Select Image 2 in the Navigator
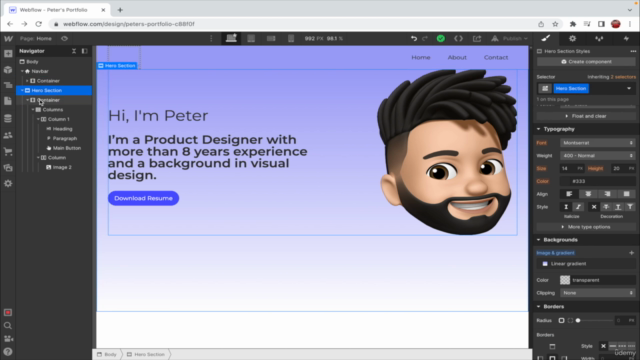The height and width of the screenshot is (360, 640). point(62,167)
